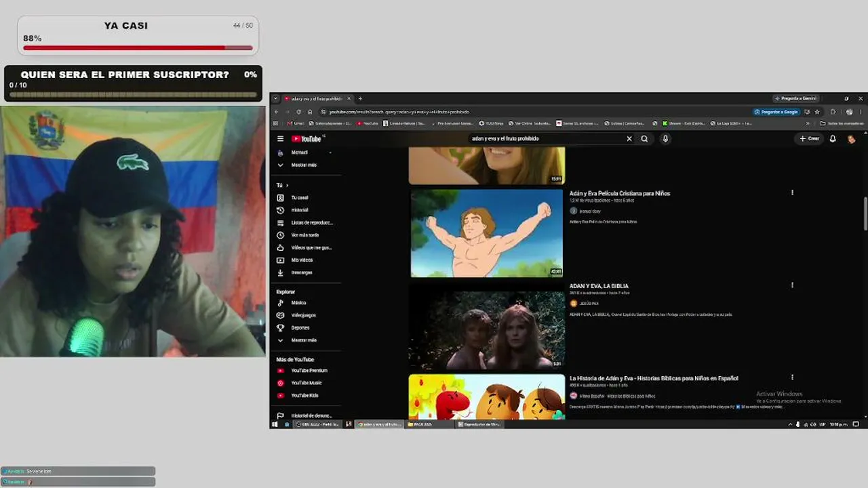Open OBS from the taskbar
868x488 pixels.
tap(317, 424)
